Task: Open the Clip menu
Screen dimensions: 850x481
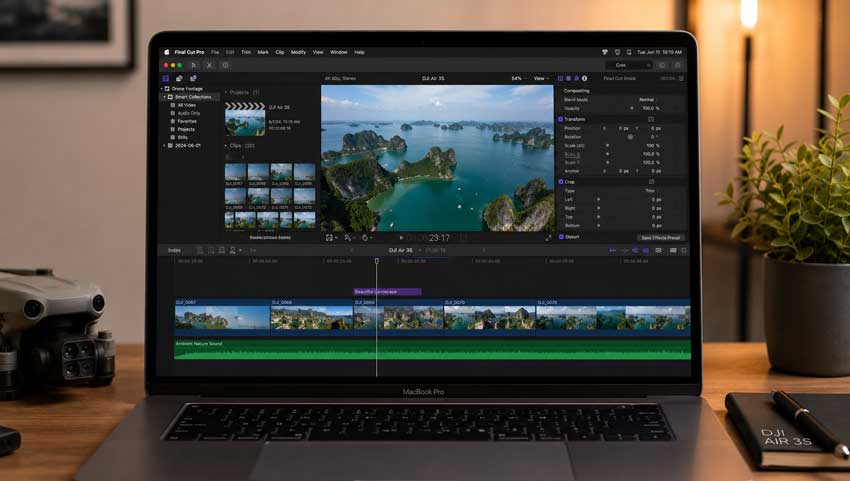Action: click(x=280, y=52)
